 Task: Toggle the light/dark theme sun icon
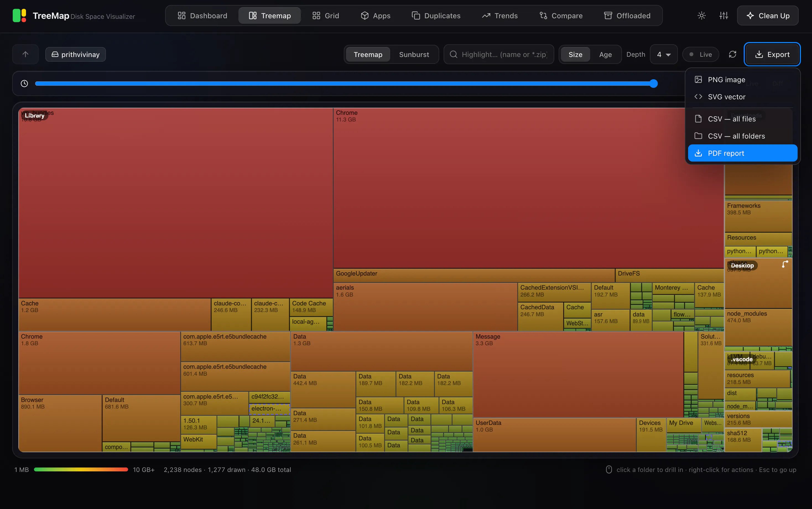pos(701,15)
